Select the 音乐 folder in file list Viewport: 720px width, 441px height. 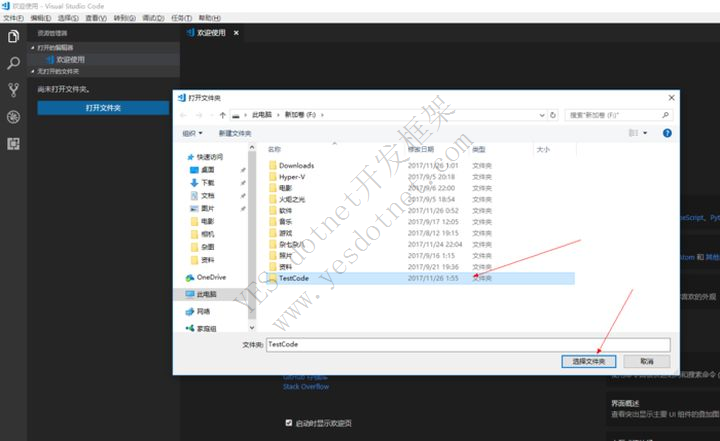tap(281, 221)
